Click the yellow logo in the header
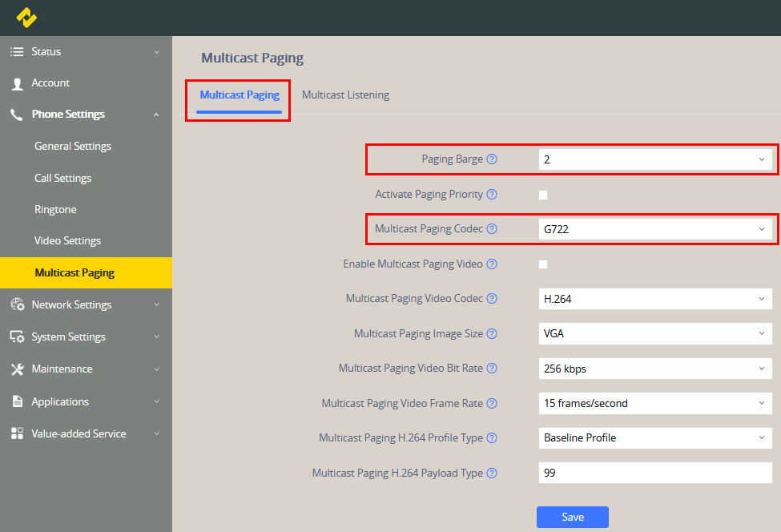This screenshot has width=781, height=532. pos(26,18)
